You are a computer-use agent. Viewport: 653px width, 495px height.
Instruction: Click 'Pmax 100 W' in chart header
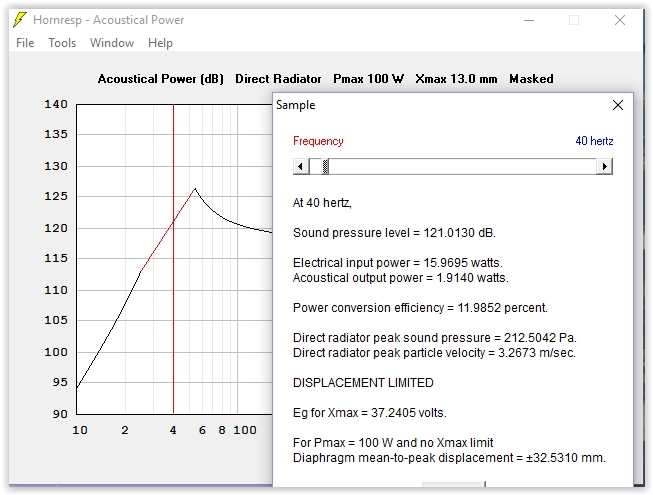click(369, 79)
